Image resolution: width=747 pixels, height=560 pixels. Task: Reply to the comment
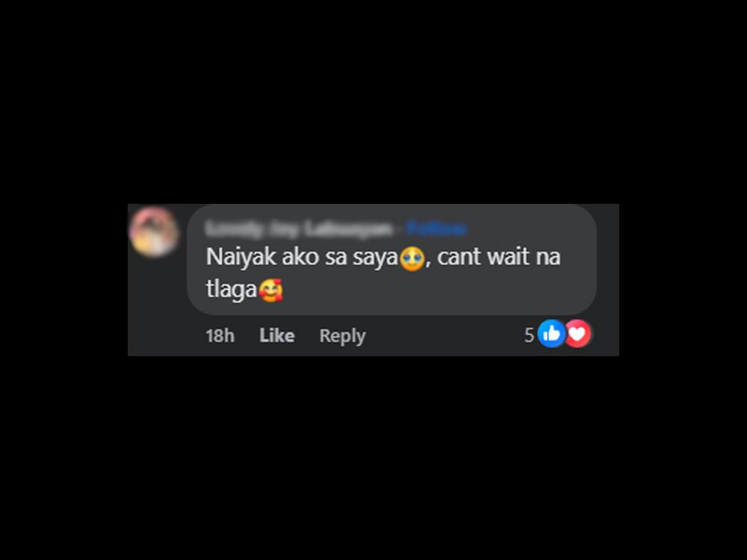[343, 336]
